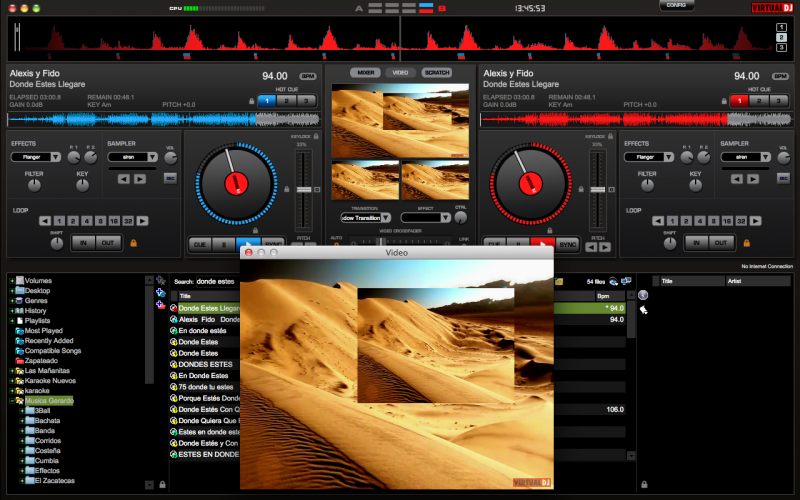
Task: Click left deck loop OUT button
Action: 108,243
